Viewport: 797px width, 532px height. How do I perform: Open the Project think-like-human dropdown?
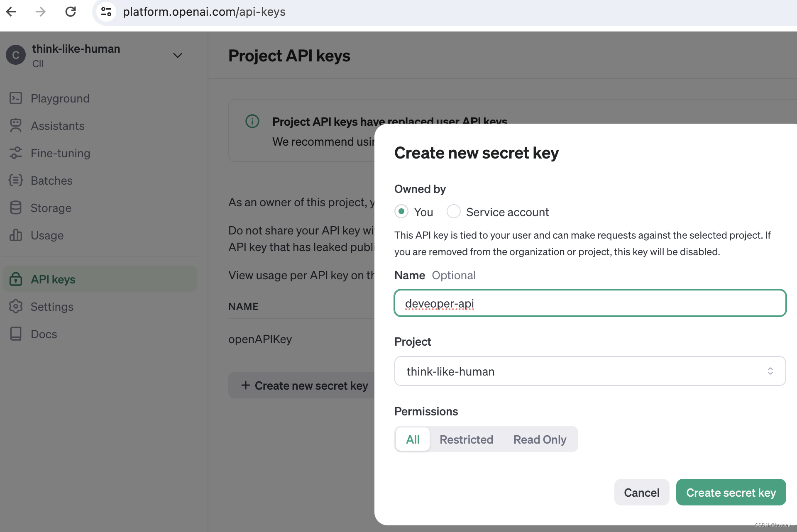tap(589, 371)
